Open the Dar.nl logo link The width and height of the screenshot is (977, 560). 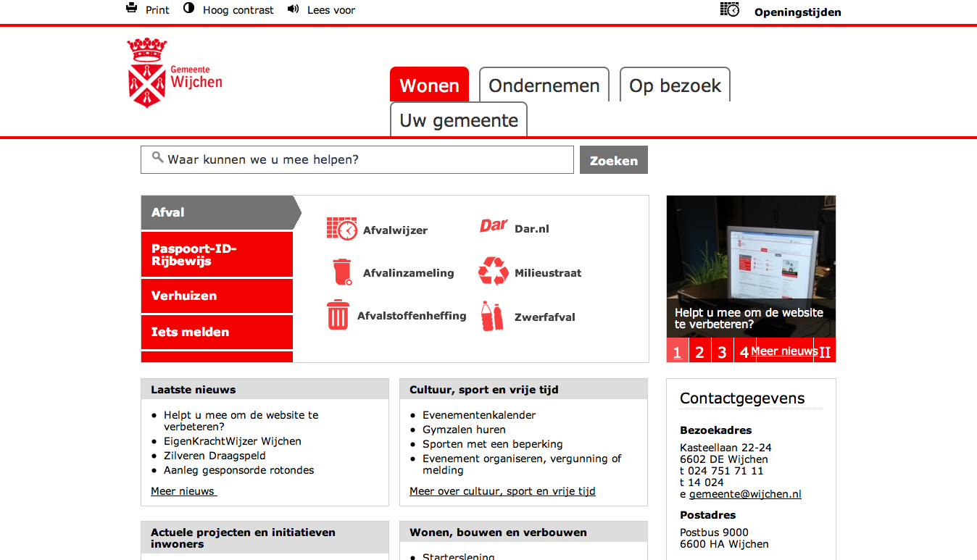click(494, 227)
